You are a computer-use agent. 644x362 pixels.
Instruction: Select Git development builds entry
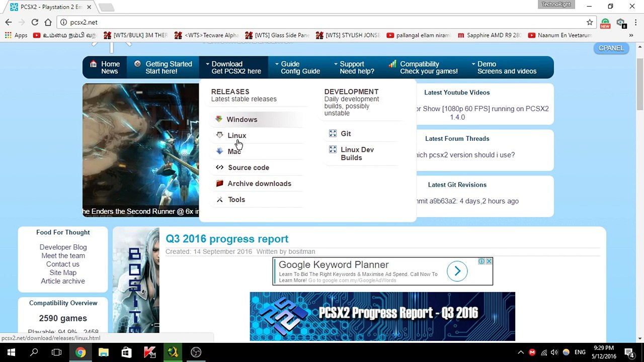tap(346, 133)
